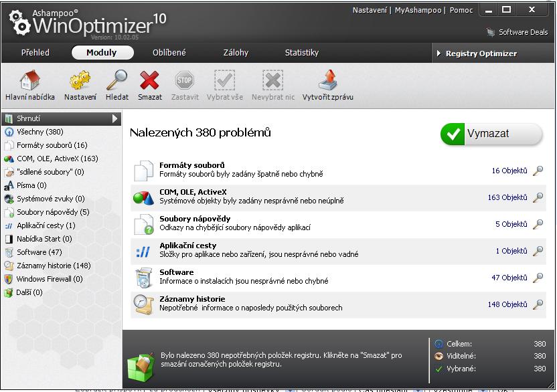Screen dimensions: 557x392
Task: Click the Vybrat vše checkmark icon
Action: click(x=224, y=80)
